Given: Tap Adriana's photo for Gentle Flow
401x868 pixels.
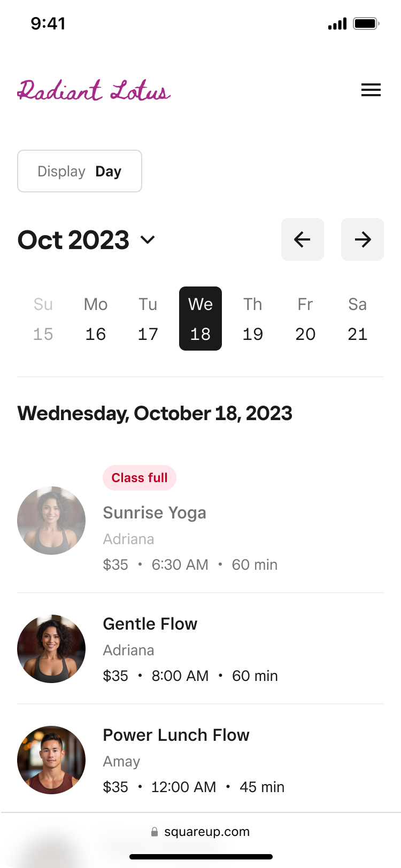Looking at the screenshot, I should click(51, 648).
